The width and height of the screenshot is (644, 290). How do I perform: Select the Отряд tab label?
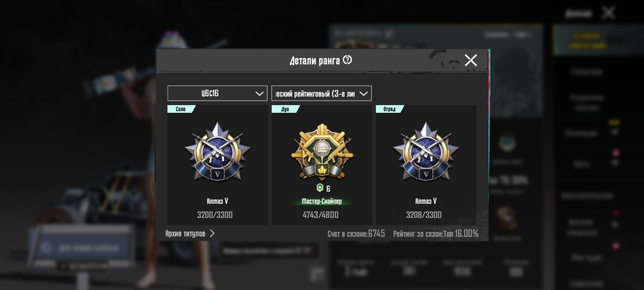pyautogui.click(x=389, y=109)
